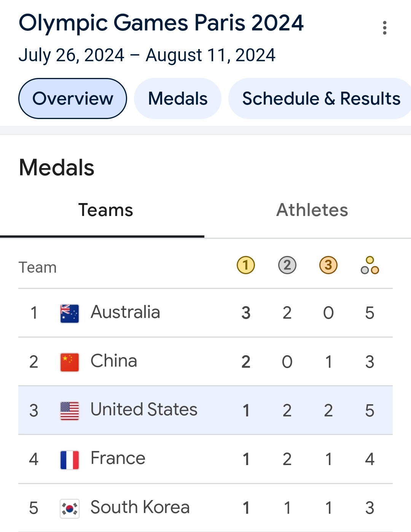The image size is (411, 532).
Task: Click the Medals section heading
Action: coord(57,168)
